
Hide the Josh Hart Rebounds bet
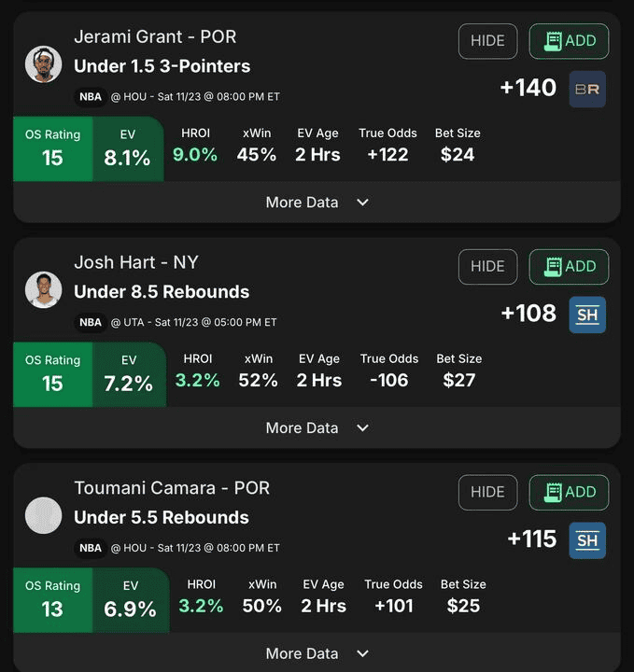click(x=487, y=267)
